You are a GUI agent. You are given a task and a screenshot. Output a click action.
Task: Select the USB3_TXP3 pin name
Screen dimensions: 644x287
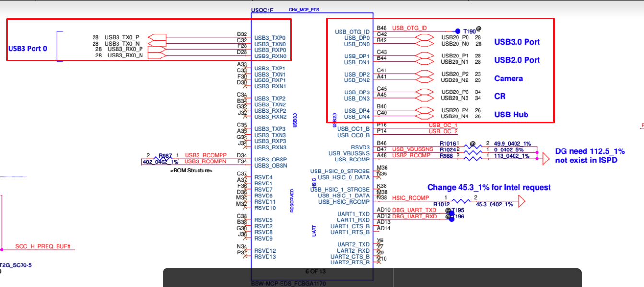tap(270, 129)
